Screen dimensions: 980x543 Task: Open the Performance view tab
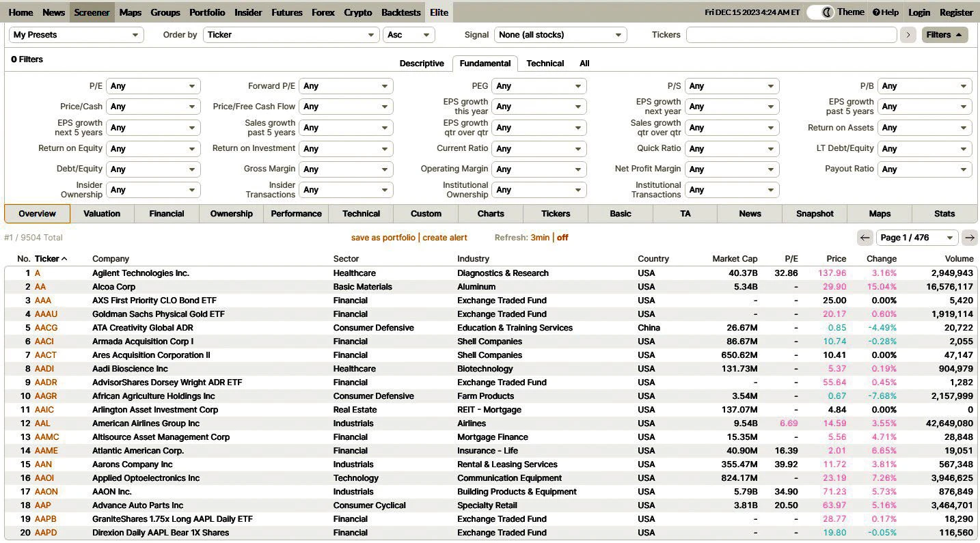pos(297,214)
